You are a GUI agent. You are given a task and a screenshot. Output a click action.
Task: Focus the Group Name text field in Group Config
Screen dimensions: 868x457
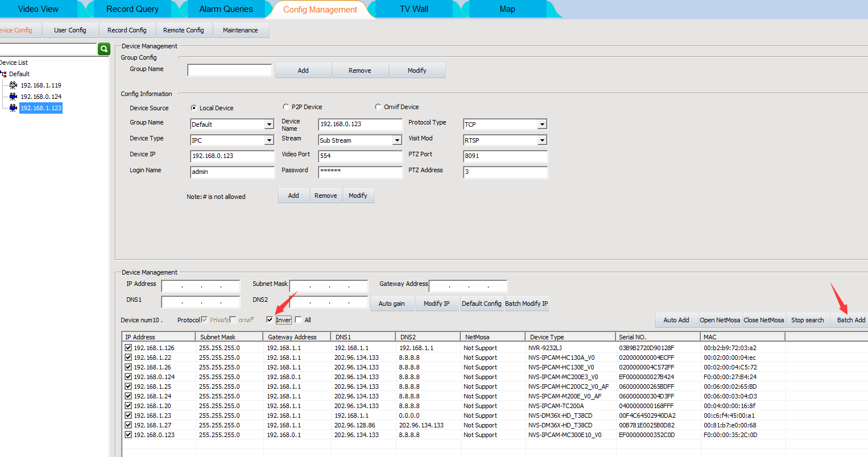pyautogui.click(x=230, y=70)
